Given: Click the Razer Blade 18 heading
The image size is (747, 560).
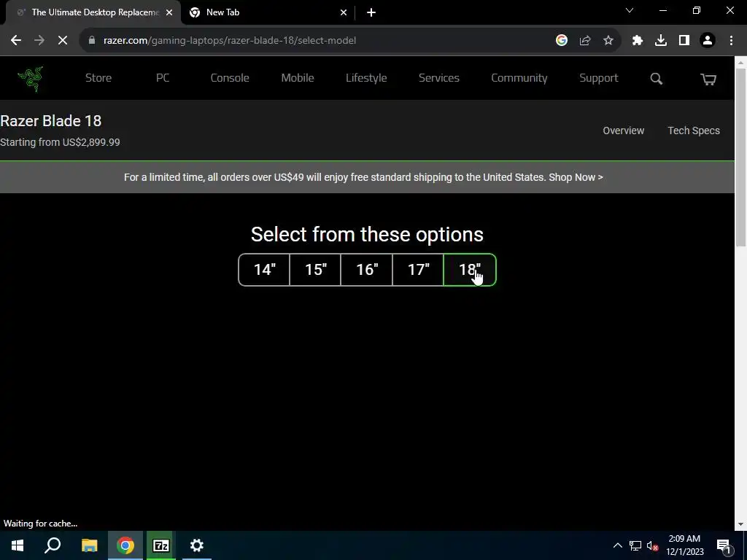Looking at the screenshot, I should pyautogui.click(x=50, y=121).
